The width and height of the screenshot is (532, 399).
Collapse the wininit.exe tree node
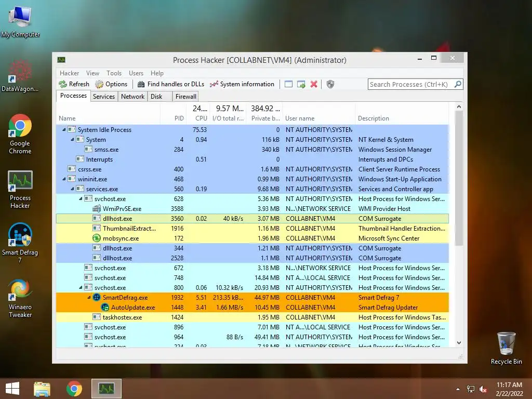click(x=64, y=179)
